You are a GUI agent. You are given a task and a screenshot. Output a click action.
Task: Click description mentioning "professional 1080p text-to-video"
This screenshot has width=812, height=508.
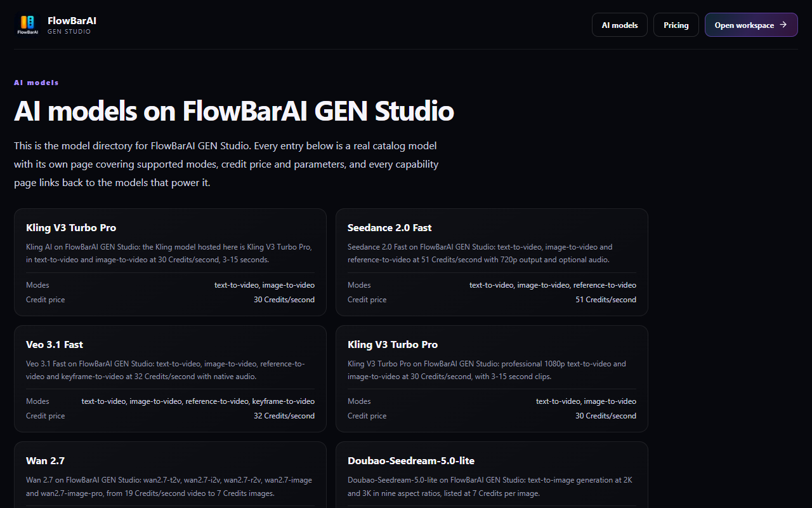(x=492, y=370)
